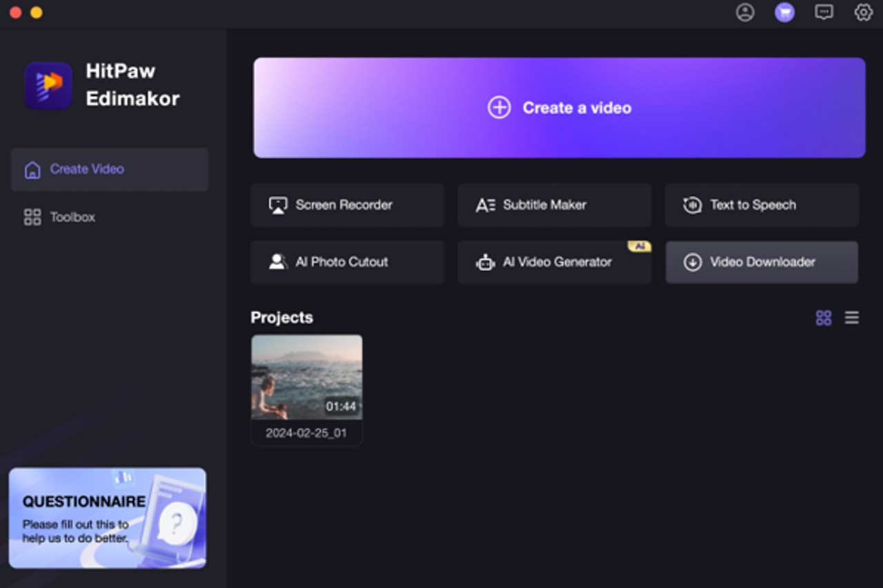The height and width of the screenshot is (588, 883).
Task: Click the large Create a video banner
Action: tap(559, 108)
